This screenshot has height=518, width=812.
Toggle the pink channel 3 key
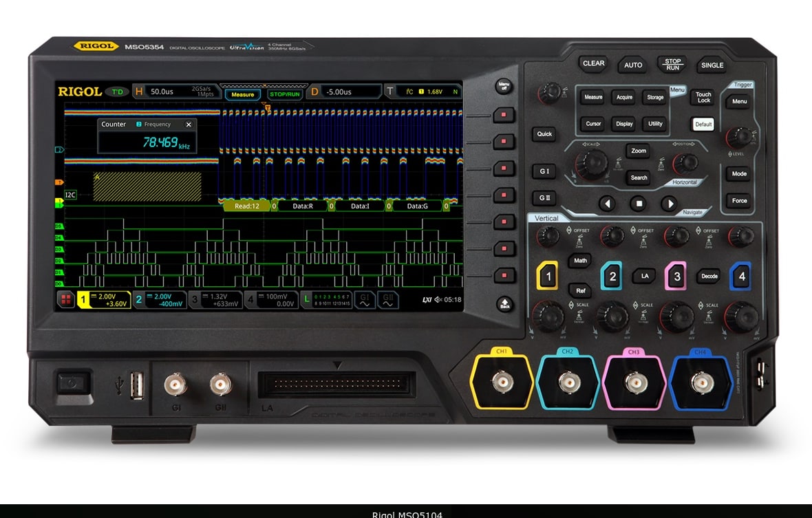click(676, 277)
